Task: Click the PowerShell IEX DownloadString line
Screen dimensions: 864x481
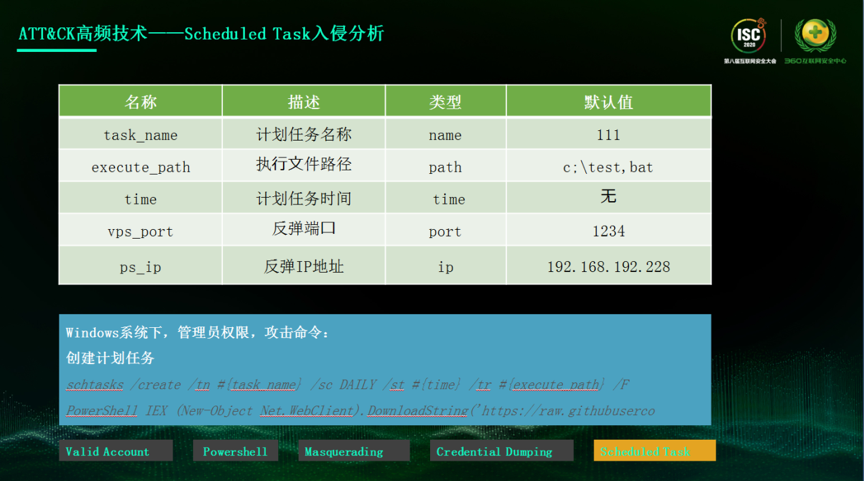Action: [x=360, y=410]
